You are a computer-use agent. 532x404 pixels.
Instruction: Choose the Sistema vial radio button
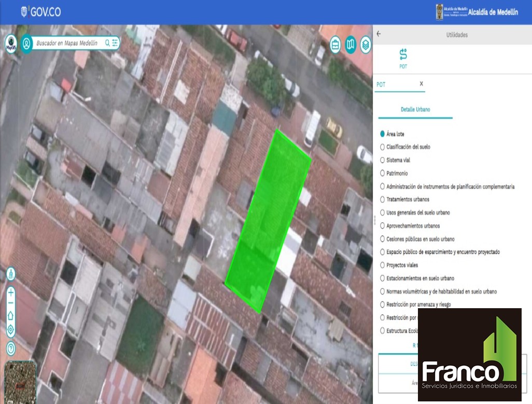click(383, 161)
